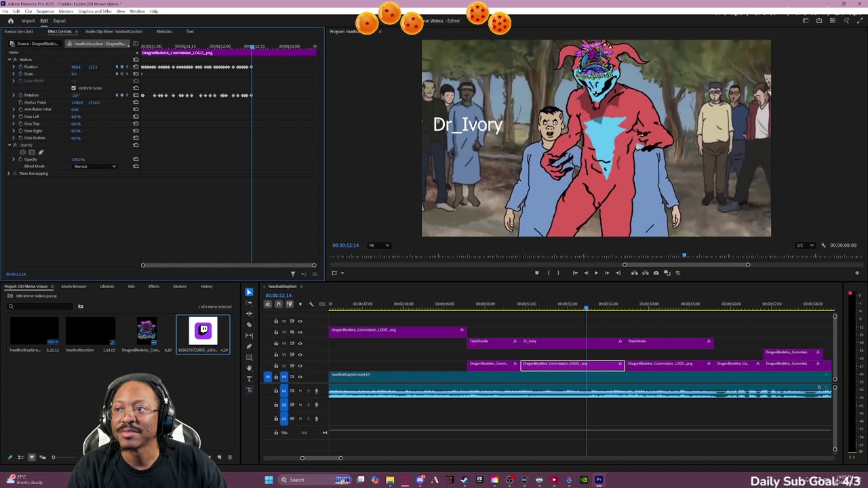Switch to the Metadata tab
This screenshot has height=488, width=868.
(x=164, y=31)
